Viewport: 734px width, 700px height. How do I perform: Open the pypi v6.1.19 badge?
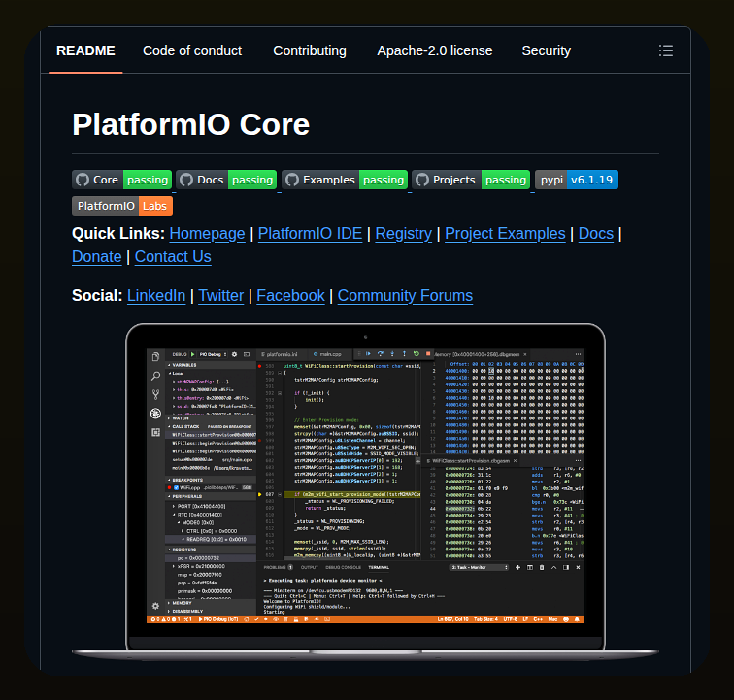tap(577, 180)
